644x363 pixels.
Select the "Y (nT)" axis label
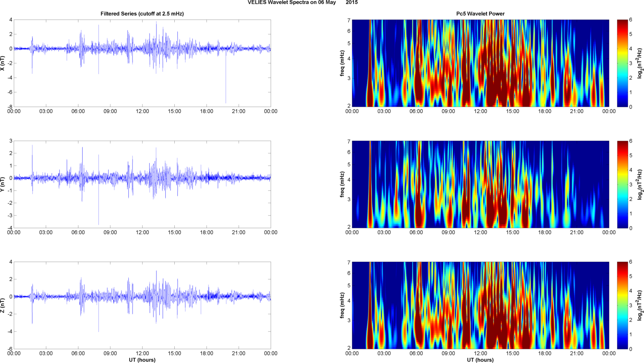(3, 184)
